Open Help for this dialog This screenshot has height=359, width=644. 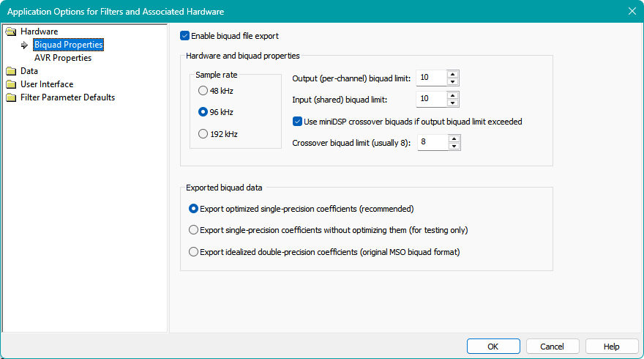(x=612, y=347)
